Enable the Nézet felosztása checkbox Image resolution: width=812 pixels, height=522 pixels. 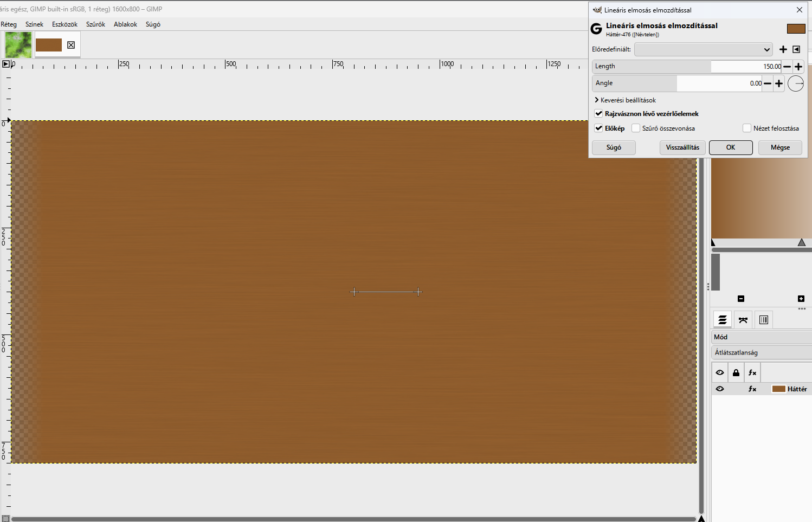pos(747,128)
